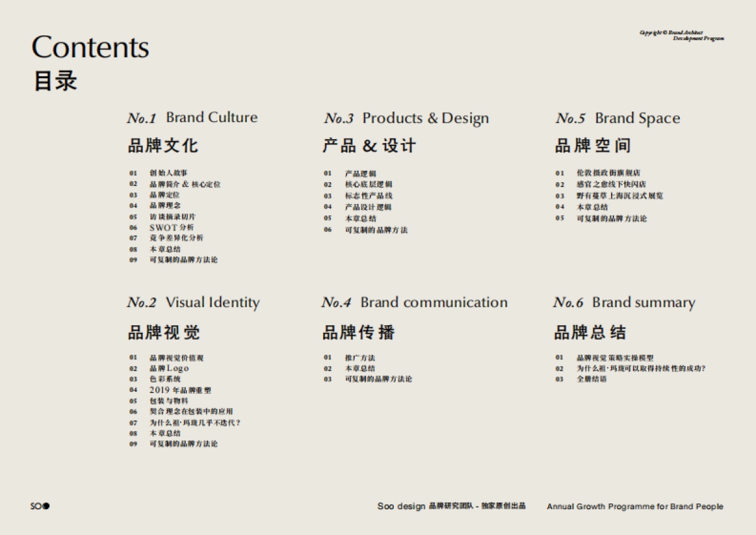Click the SOO logo in the footer

(40, 506)
